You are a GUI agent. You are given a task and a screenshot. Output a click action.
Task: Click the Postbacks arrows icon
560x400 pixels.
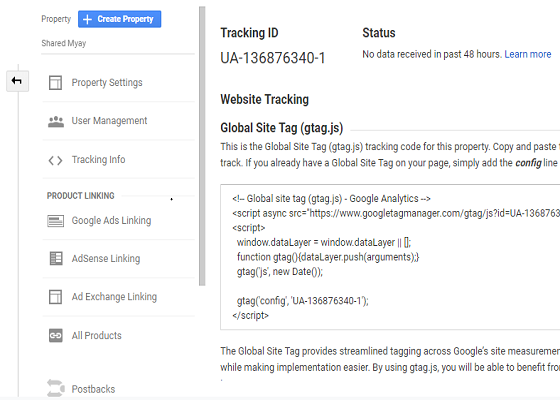click(56, 388)
